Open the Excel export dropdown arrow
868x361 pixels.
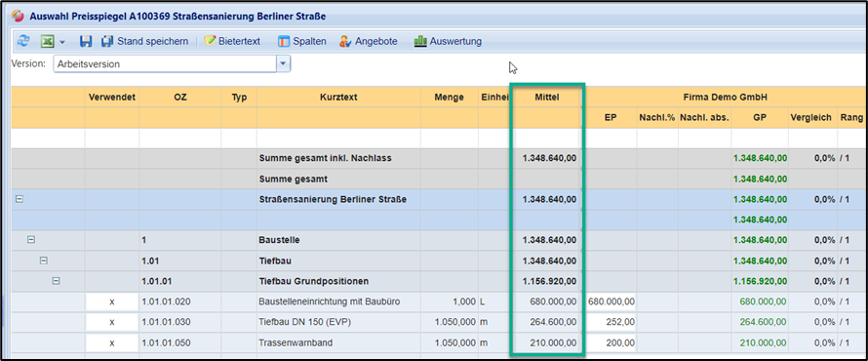coord(62,42)
